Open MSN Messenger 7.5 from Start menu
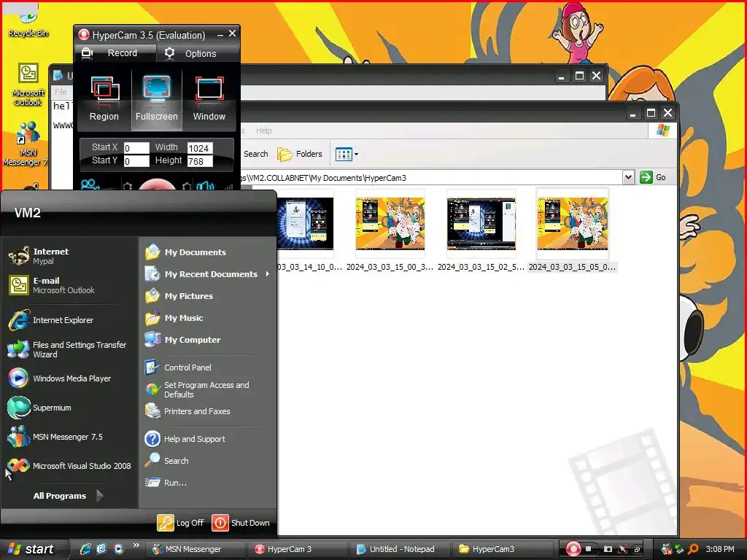The image size is (747, 560). (x=69, y=437)
